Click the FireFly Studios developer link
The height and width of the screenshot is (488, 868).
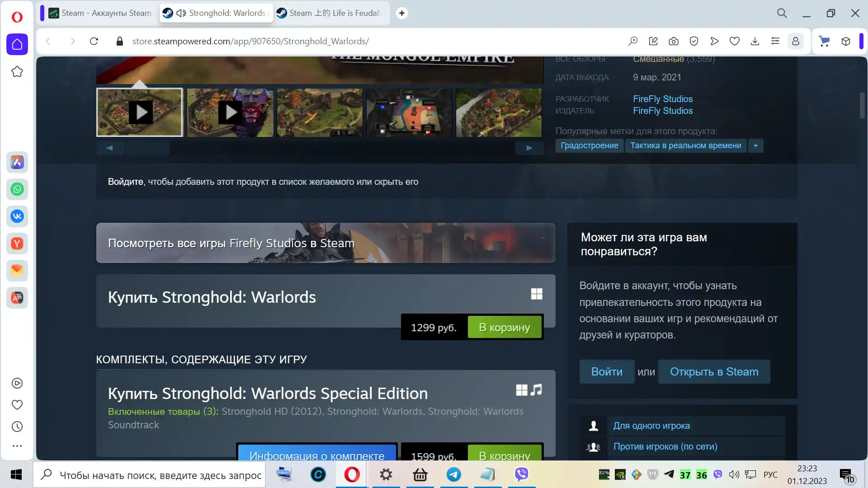click(662, 99)
